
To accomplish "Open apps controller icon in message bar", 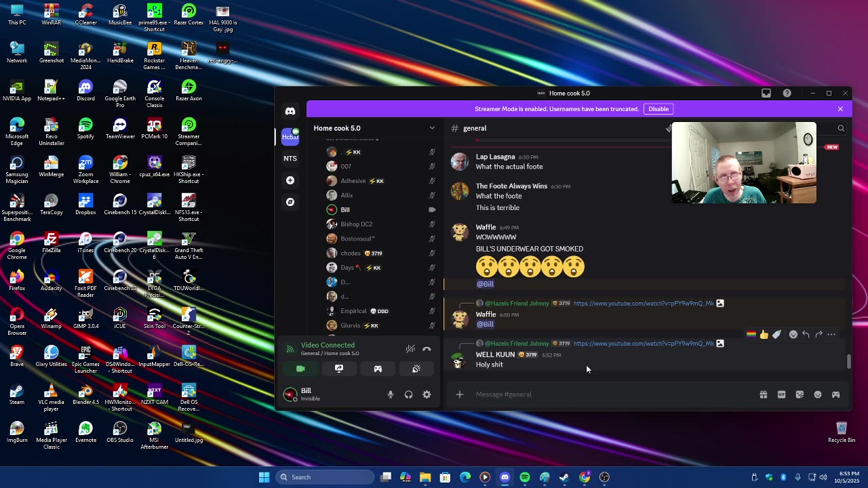I will pyautogui.click(x=835, y=394).
